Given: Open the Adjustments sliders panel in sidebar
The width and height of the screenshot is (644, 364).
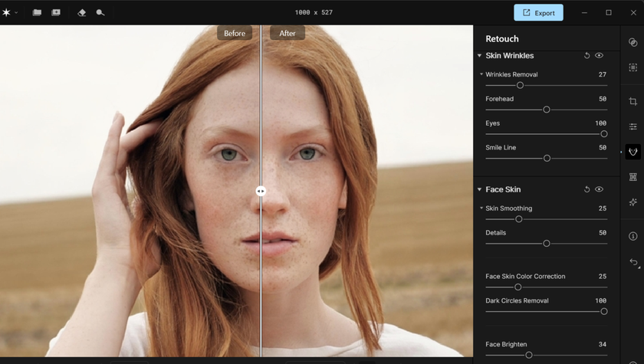Looking at the screenshot, I should click(633, 126).
